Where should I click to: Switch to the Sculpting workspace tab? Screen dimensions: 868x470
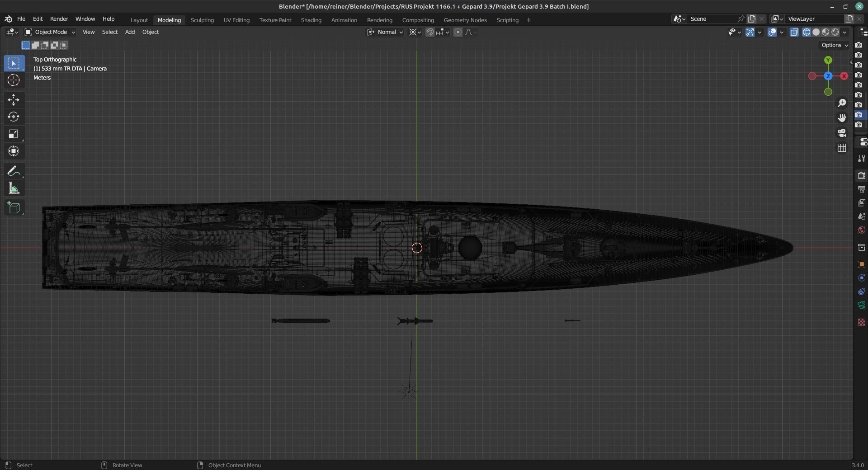click(x=202, y=20)
